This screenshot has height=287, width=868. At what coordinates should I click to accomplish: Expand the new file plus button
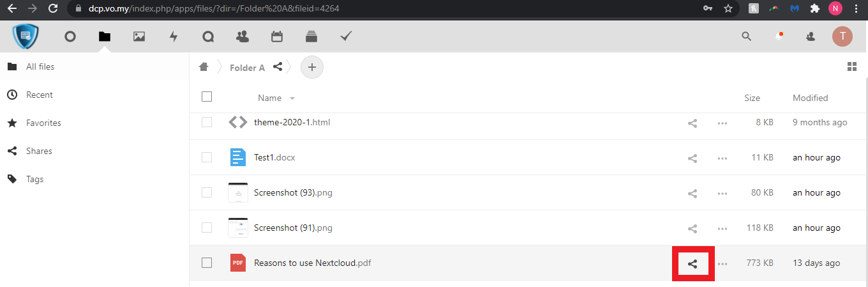(312, 67)
